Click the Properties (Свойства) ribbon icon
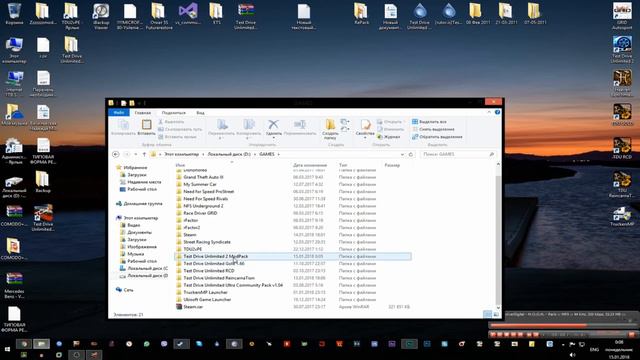 point(365,124)
